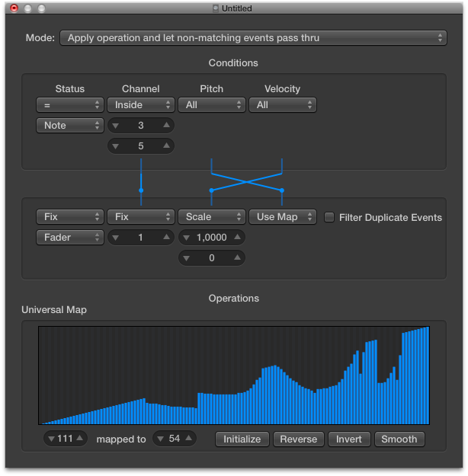The image size is (468, 476).
Task: Increase channel upper bound value 5
Action: click(166, 145)
